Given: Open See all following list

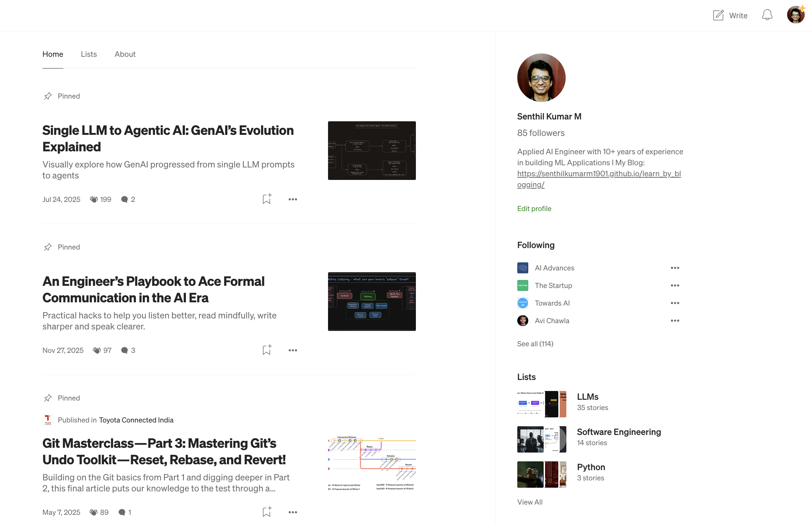Looking at the screenshot, I should (535, 344).
